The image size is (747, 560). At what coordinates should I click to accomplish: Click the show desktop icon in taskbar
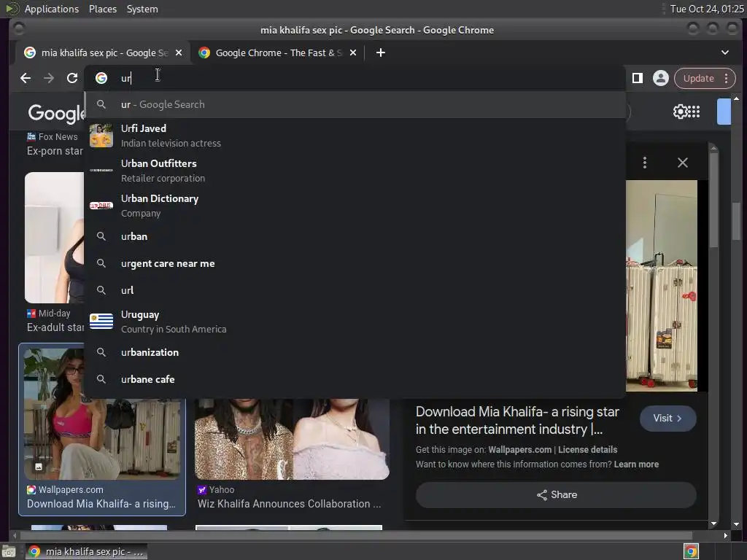pyautogui.click(x=9, y=551)
